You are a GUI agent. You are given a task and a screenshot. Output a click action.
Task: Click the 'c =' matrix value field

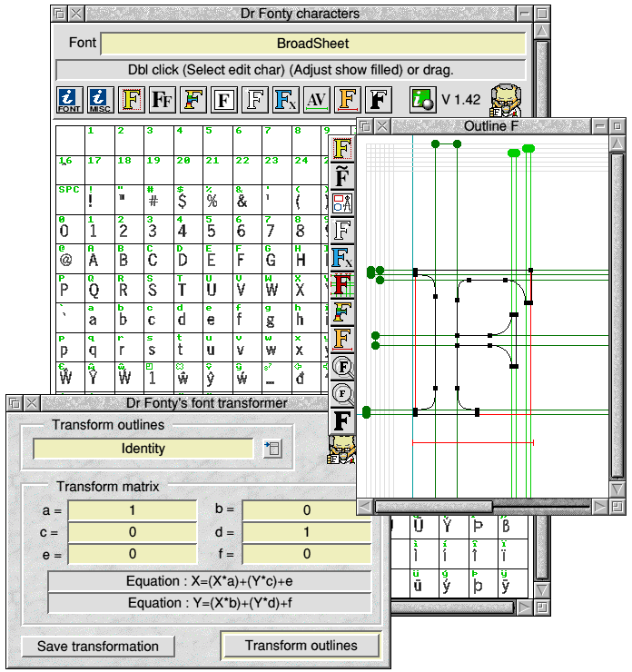coord(133,532)
